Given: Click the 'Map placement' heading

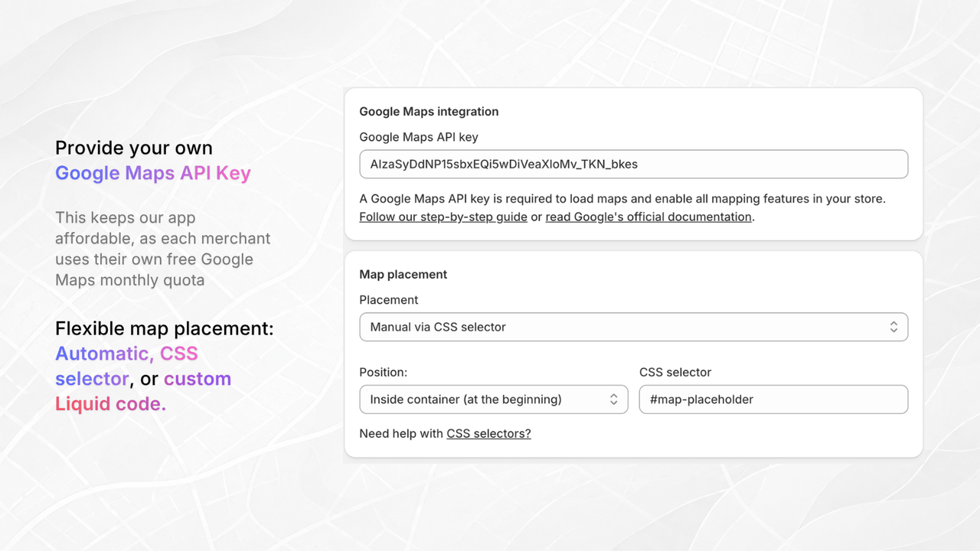Looking at the screenshot, I should 403,274.
